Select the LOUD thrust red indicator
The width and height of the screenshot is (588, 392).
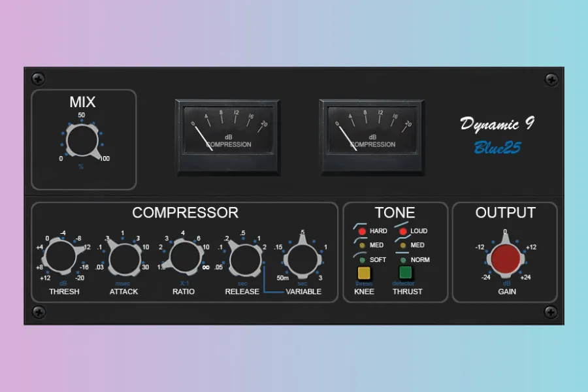pos(402,231)
